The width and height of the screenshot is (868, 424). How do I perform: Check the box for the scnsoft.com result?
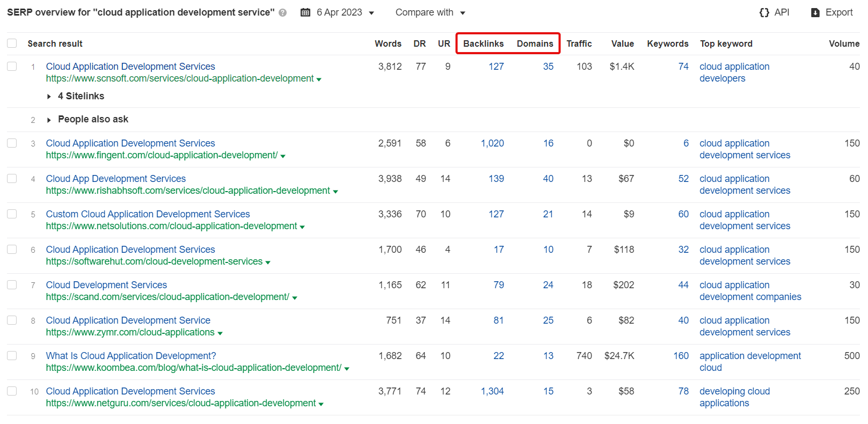click(x=12, y=67)
